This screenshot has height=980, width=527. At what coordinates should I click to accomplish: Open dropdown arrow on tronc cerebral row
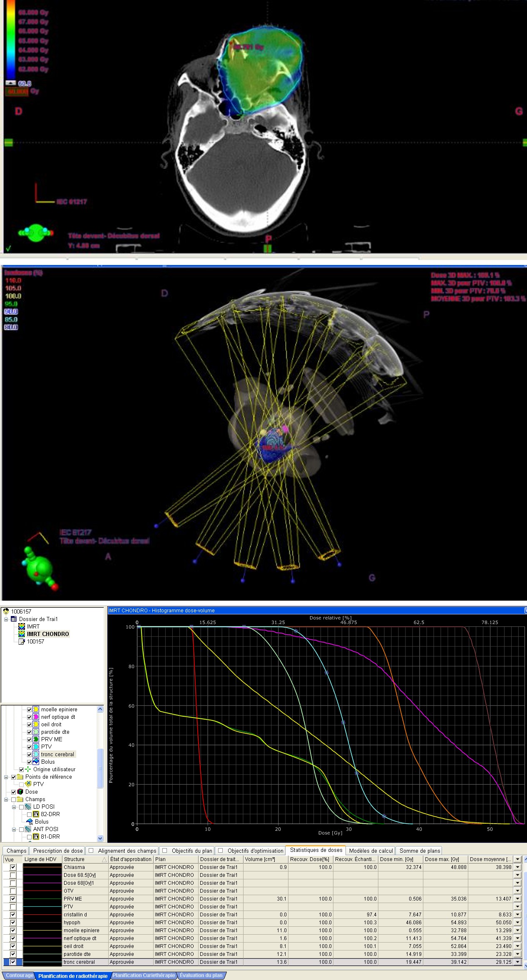coord(517,962)
